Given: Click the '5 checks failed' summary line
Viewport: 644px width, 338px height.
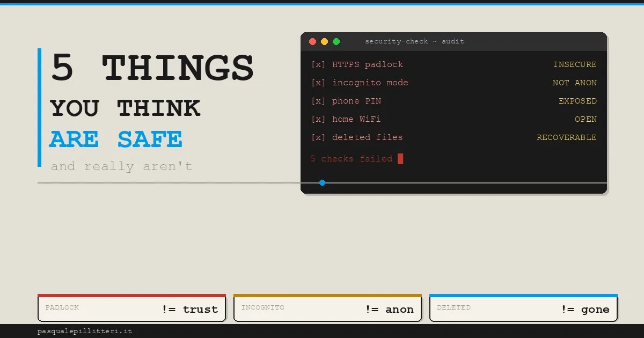Looking at the screenshot, I should pos(352,159).
